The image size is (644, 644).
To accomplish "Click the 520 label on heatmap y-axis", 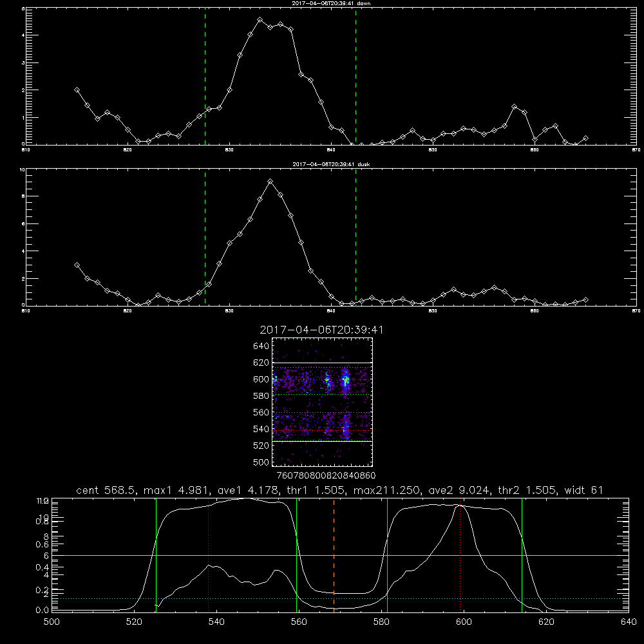I will [261, 446].
